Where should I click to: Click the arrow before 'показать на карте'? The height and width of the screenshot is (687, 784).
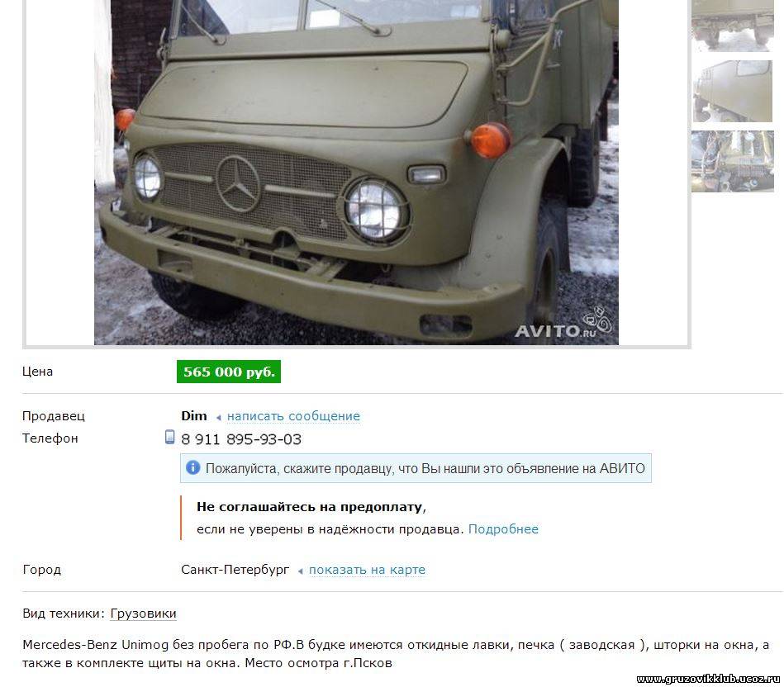(300, 571)
